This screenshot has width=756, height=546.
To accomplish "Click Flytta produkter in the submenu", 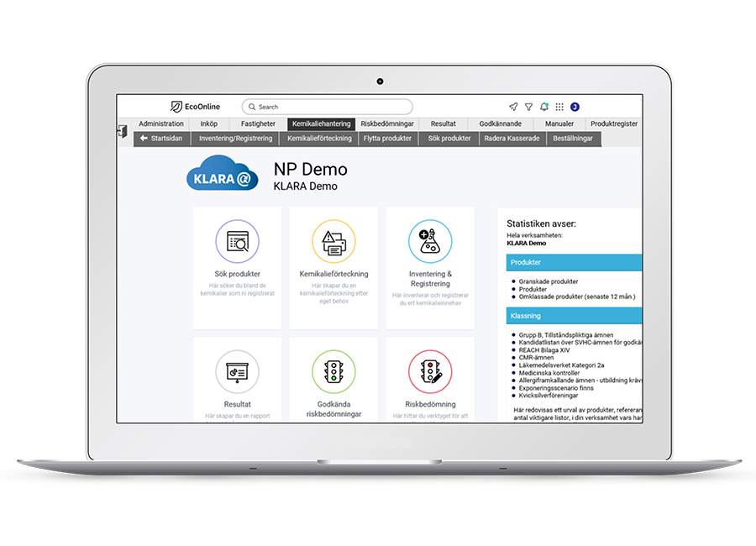I will point(387,139).
